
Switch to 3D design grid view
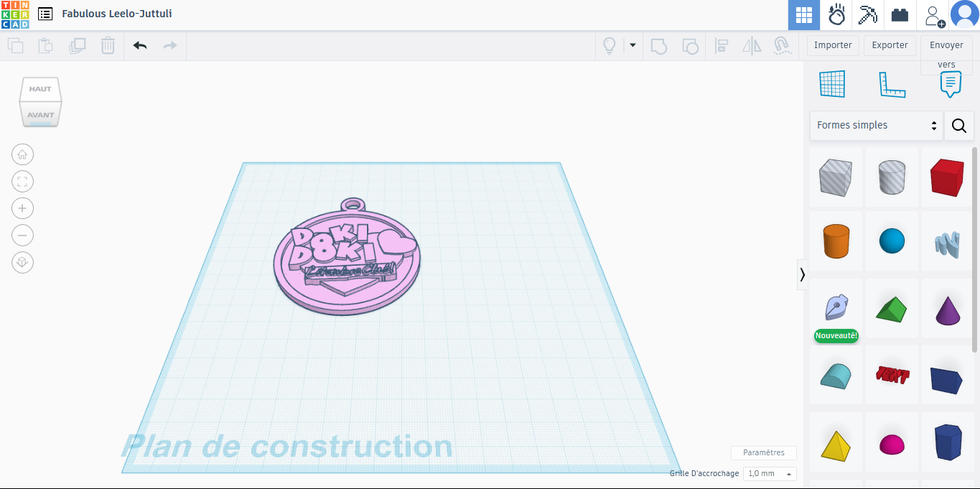pos(804,15)
